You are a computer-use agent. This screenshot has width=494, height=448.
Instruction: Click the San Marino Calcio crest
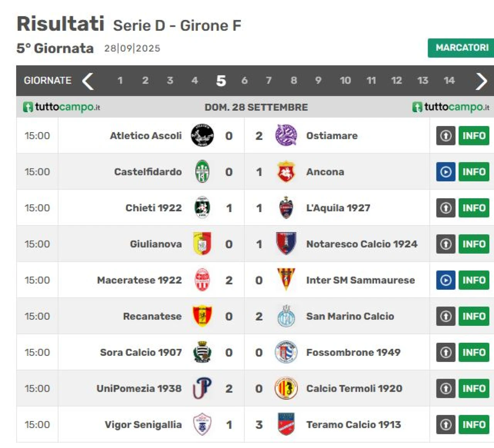(x=286, y=316)
